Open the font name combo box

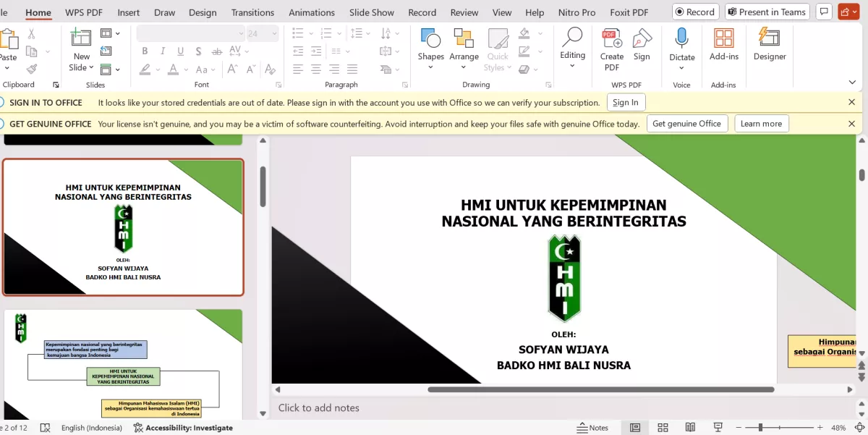tap(191, 33)
